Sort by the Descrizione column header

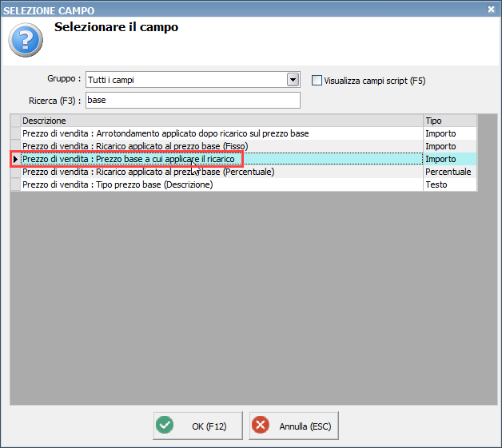click(x=222, y=121)
